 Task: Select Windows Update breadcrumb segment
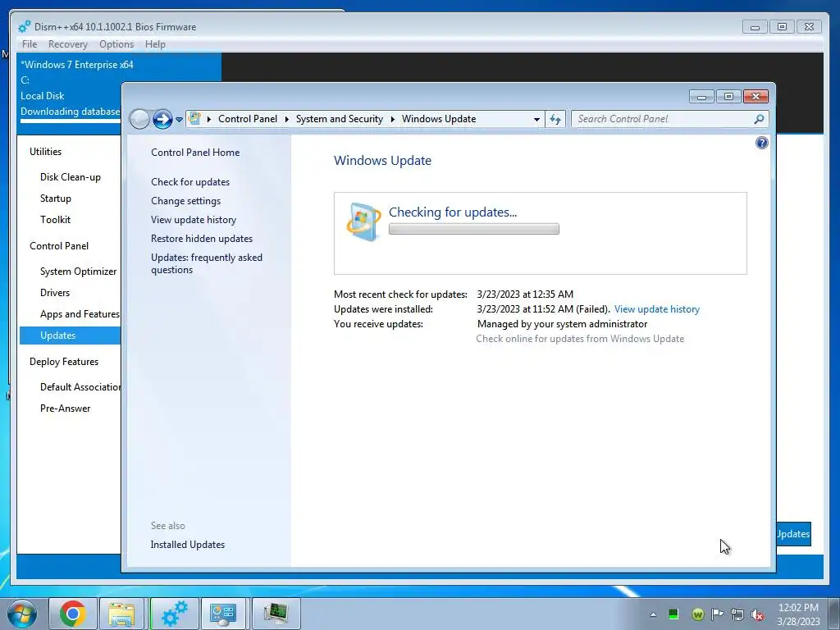(x=439, y=119)
